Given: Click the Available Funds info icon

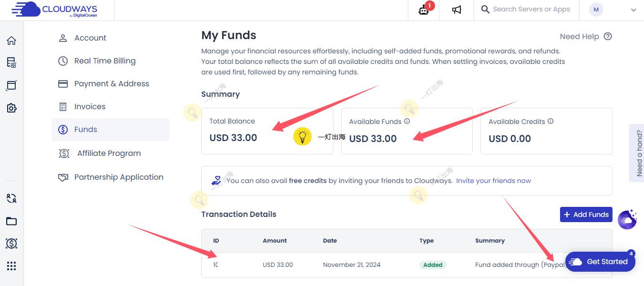Looking at the screenshot, I should tap(407, 122).
